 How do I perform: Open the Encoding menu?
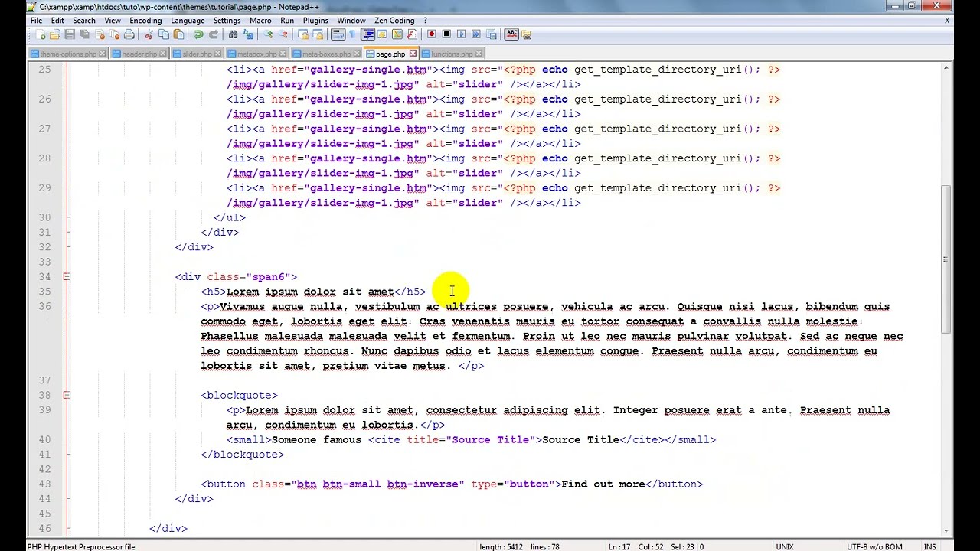(x=145, y=21)
